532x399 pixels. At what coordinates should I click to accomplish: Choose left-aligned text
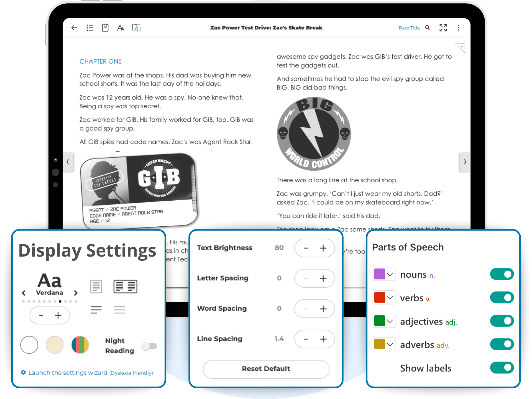click(x=96, y=310)
